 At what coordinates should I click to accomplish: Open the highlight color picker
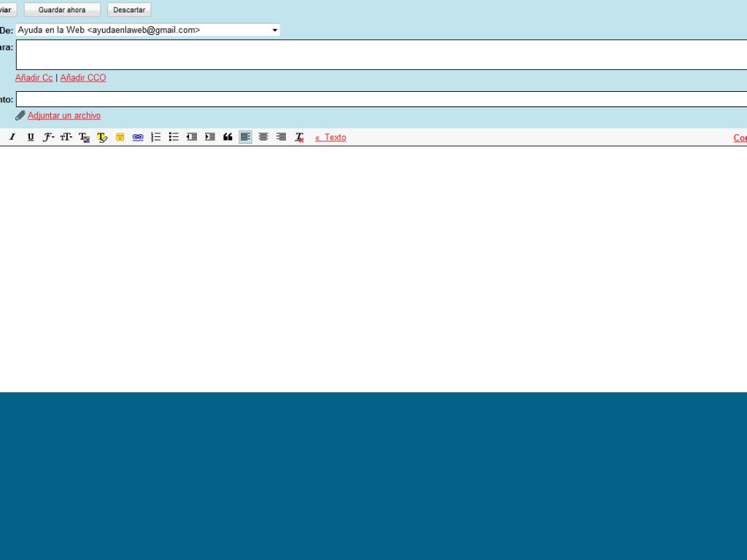coord(102,137)
